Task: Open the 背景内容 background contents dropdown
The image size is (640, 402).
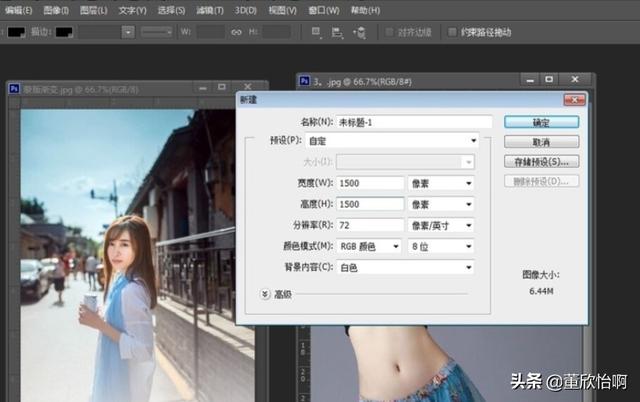Action: 405,267
